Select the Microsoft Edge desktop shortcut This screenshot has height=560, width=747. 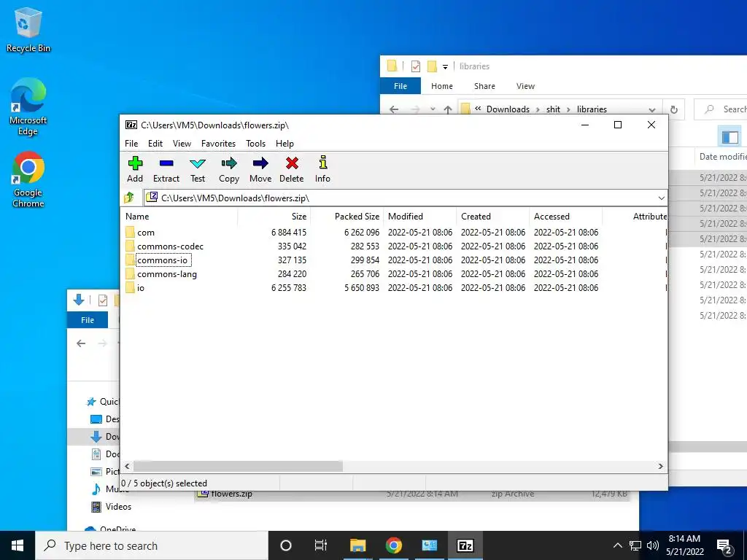(x=28, y=106)
